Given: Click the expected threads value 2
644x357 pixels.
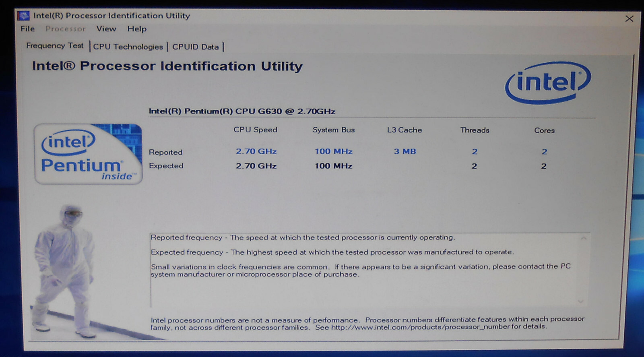Looking at the screenshot, I should (x=474, y=166).
